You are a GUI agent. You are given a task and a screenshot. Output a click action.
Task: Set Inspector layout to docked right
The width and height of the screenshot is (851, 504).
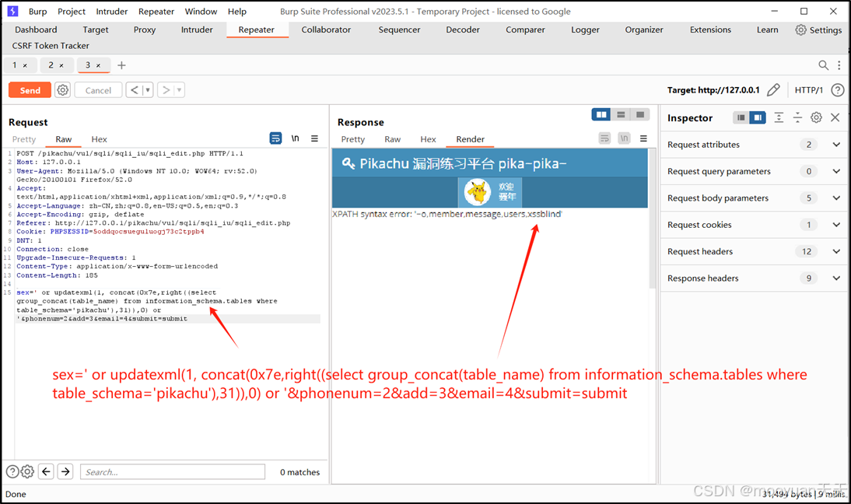click(x=758, y=117)
